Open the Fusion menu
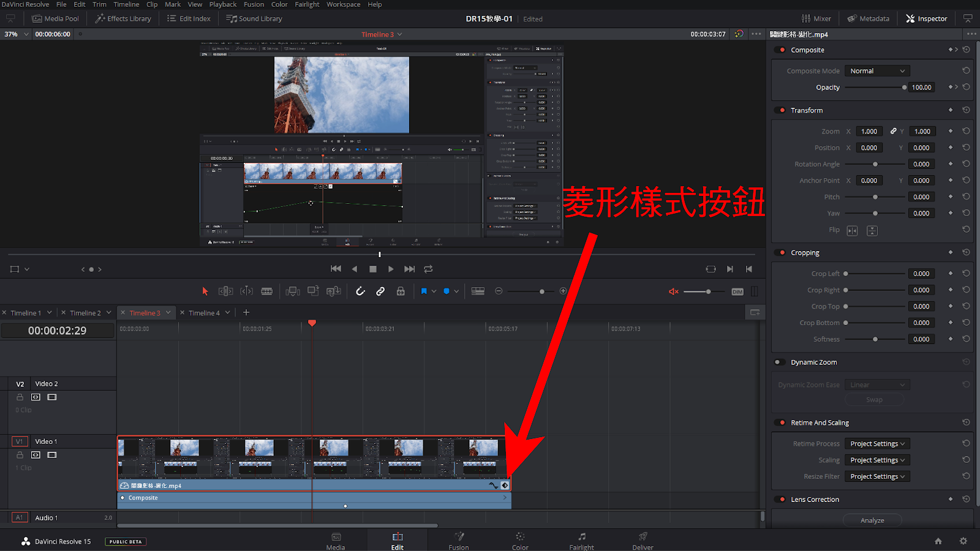Screen dimensions: 980x551 click(x=254, y=4)
